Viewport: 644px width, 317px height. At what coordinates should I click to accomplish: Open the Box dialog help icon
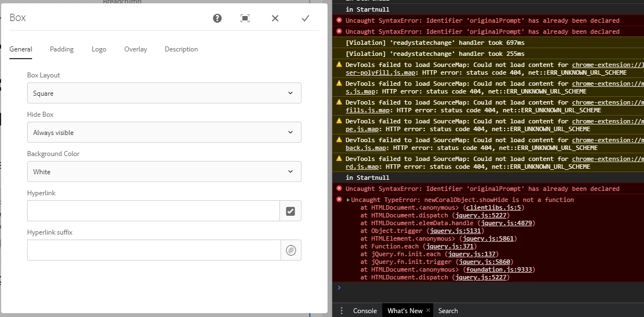point(217,18)
